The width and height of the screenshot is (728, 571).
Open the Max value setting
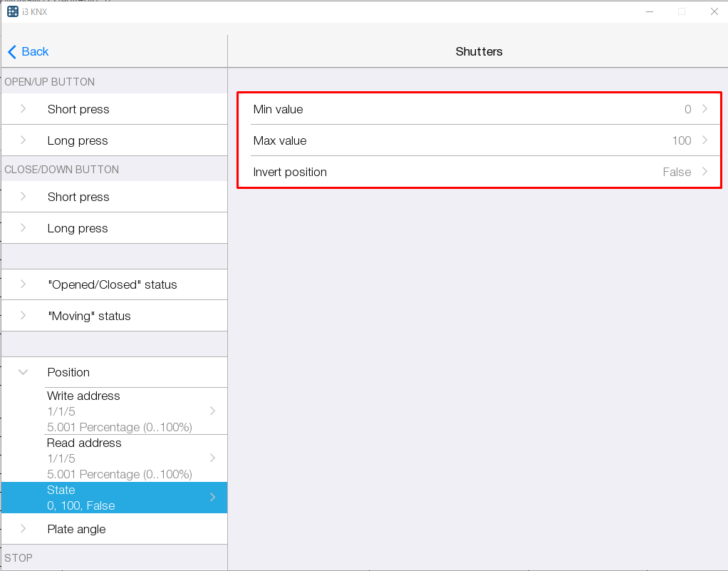tap(479, 140)
